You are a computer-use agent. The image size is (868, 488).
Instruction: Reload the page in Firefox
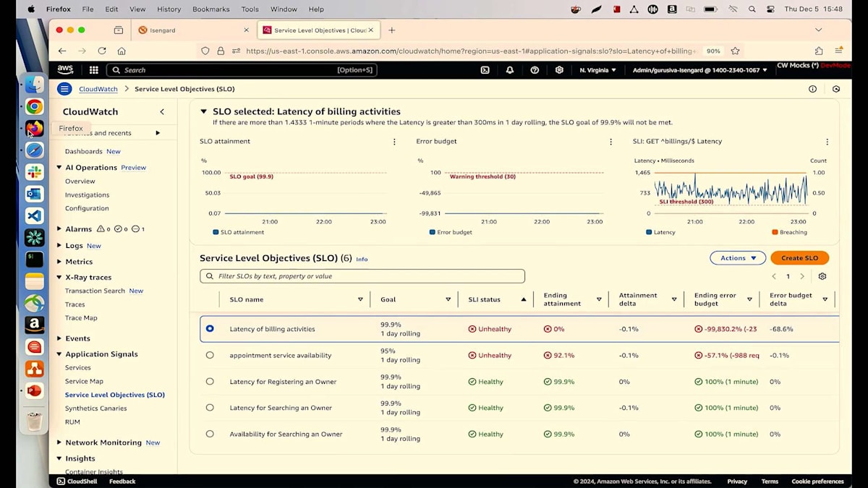coord(102,51)
